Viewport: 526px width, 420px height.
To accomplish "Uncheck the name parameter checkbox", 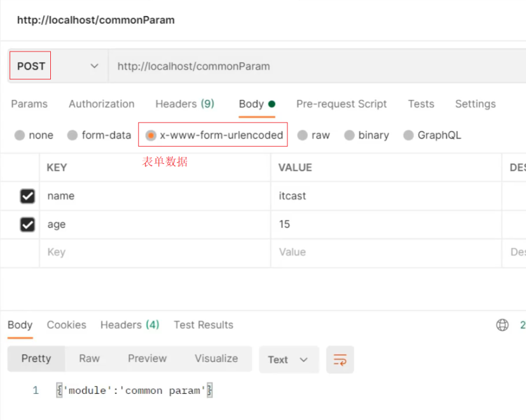I will (x=27, y=196).
